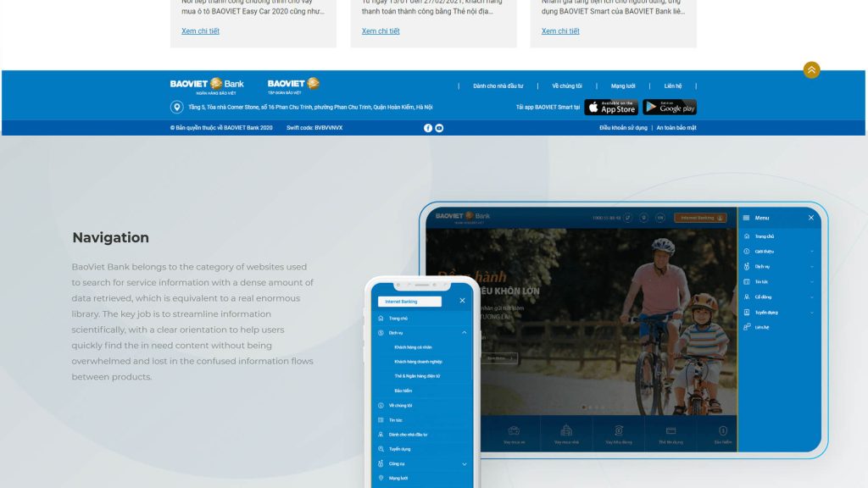Expand Tin tức chevron in tablet menu
Image resolution: width=868 pixels, height=488 pixels.
[811, 281]
